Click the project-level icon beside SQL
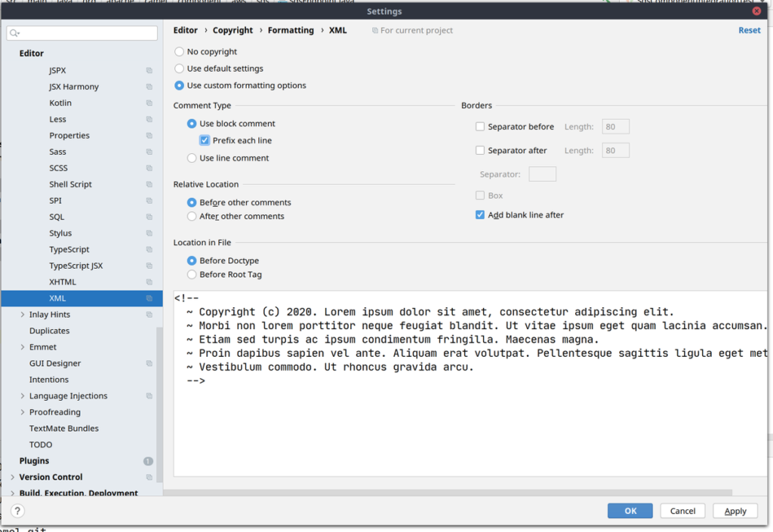This screenshot has width=773, height=532. (149, 217)
